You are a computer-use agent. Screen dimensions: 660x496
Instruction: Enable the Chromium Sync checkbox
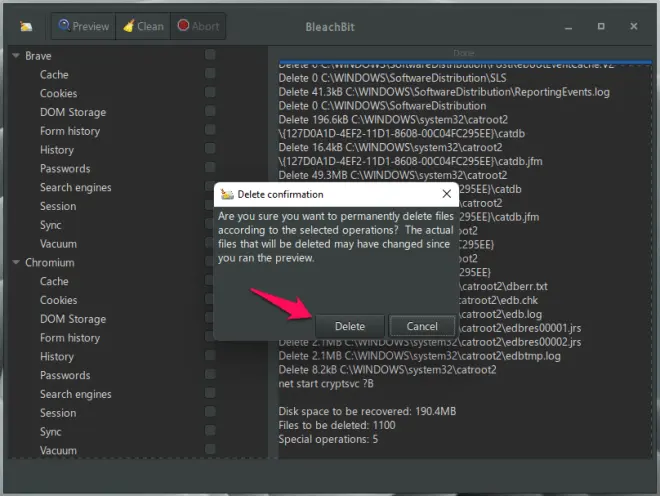pyautogui.click(x=210, y=430)
